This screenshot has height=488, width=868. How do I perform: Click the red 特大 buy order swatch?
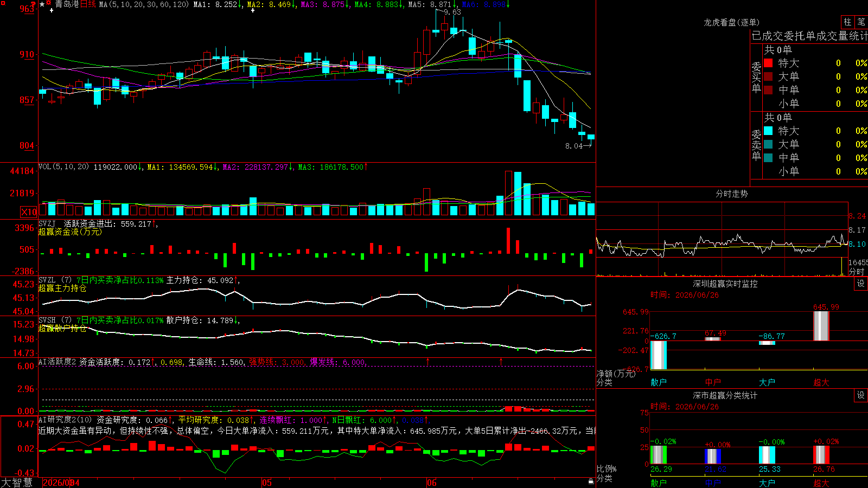(768, 63)
